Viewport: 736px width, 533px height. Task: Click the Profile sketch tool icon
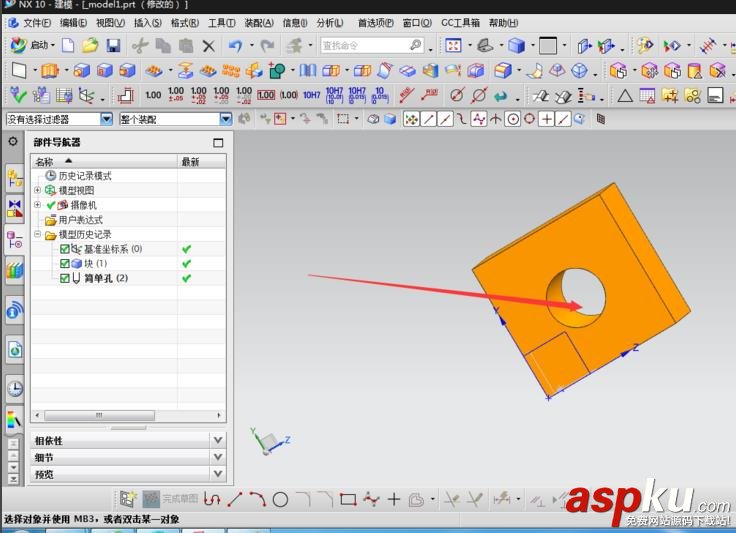[212, 499]
